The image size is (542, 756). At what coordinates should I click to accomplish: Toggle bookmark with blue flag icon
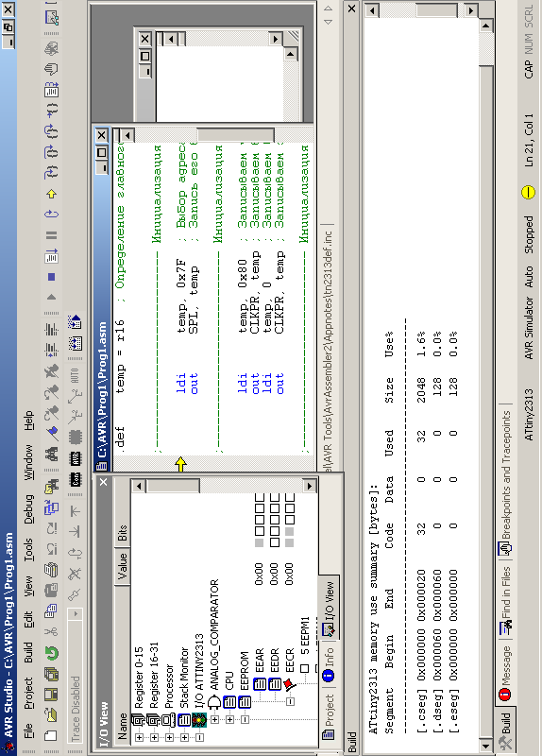(51, 433)
